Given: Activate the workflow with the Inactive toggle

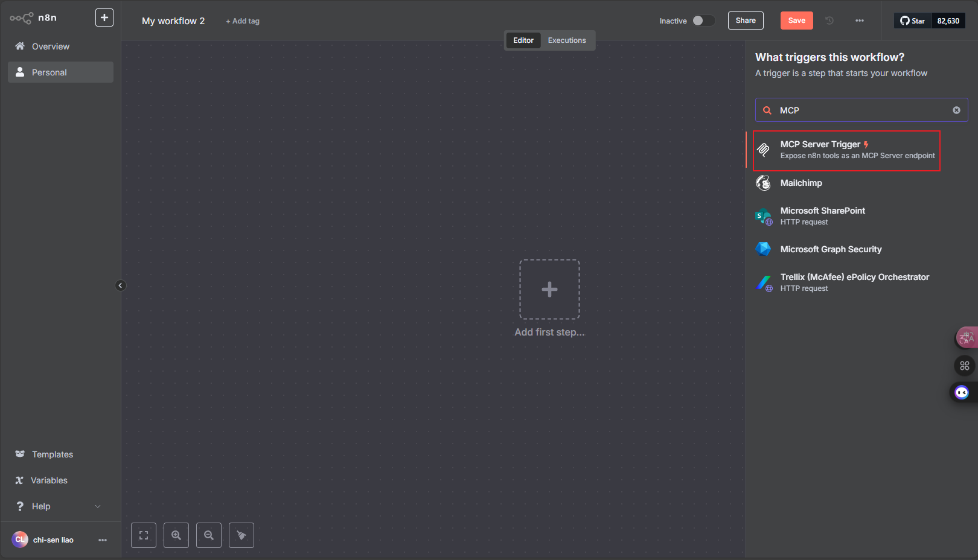Looking at the screenshot, I should point(703,21).
